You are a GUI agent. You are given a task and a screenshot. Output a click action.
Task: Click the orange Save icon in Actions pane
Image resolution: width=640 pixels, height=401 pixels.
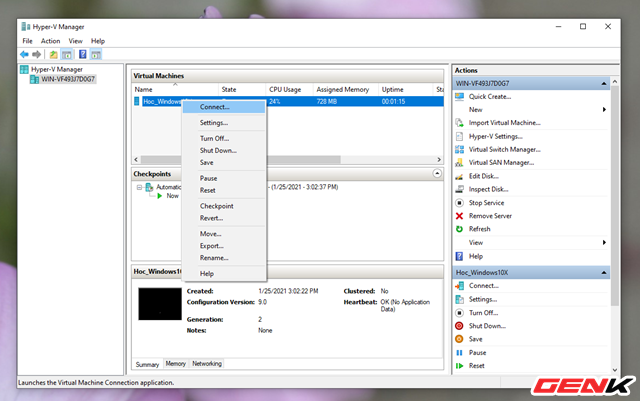460,339
